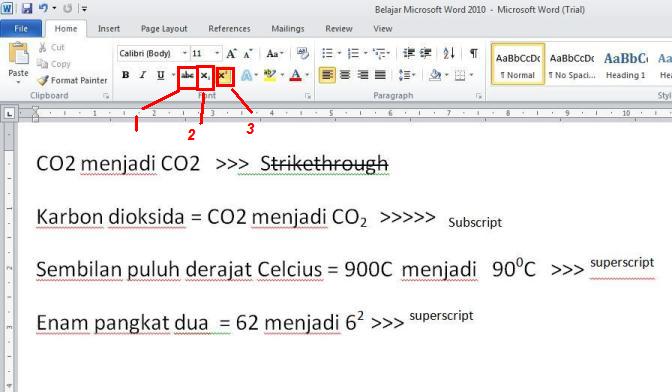Switch to the Page Layout tab

point(164,29)
